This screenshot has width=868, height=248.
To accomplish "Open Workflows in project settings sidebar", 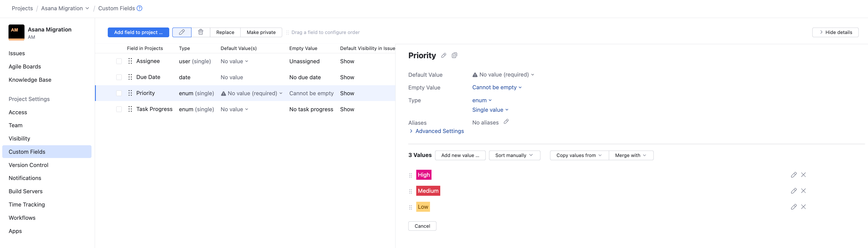I will 22,218.
